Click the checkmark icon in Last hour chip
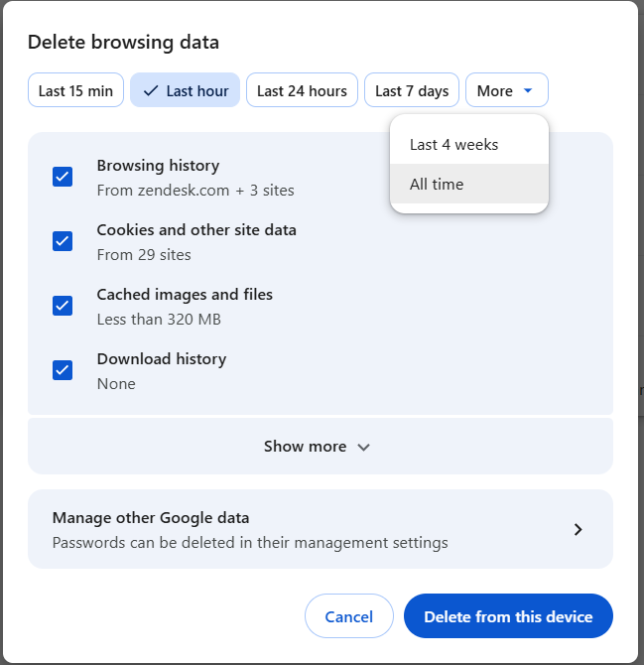This screenshot has height=665, width=644. pyautogui.click(x=151, y=90)
